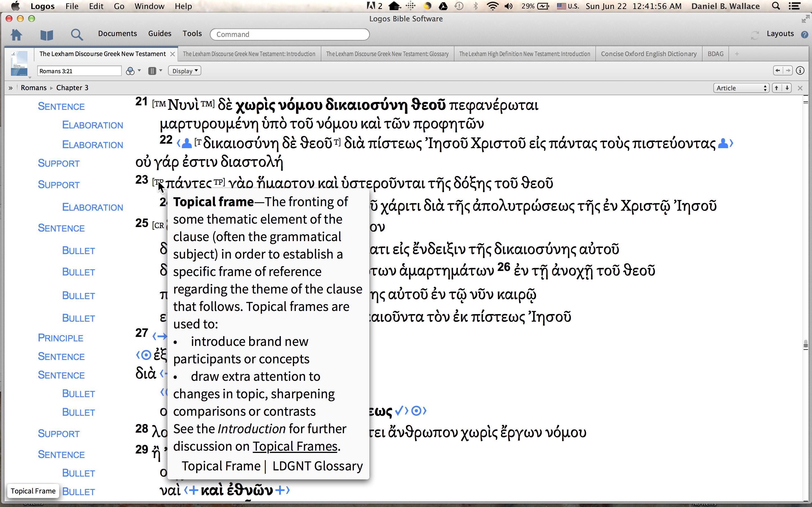Click the back navigation arrow in resource toolbar
Screen dimensions: 812x507
(778, 71)
